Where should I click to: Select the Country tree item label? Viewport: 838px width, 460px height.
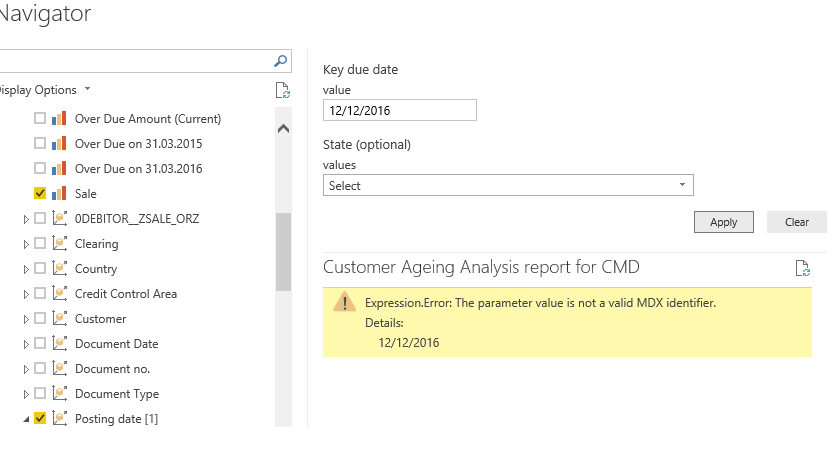[96, 269]
